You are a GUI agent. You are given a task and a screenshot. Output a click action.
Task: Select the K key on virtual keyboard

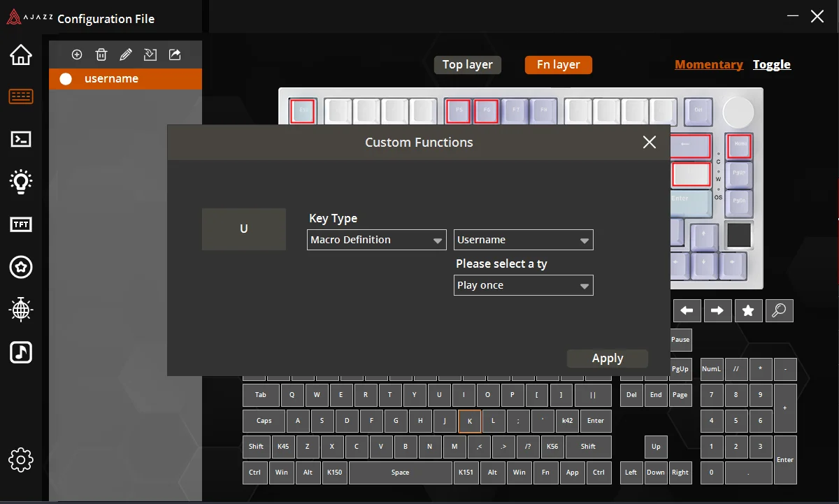[x=470, y=422]
